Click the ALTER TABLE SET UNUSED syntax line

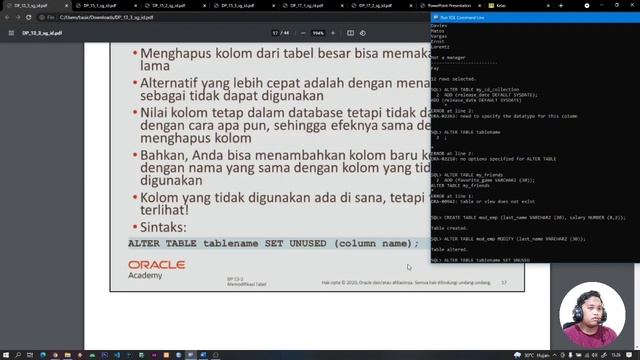[x=273, y=244]
